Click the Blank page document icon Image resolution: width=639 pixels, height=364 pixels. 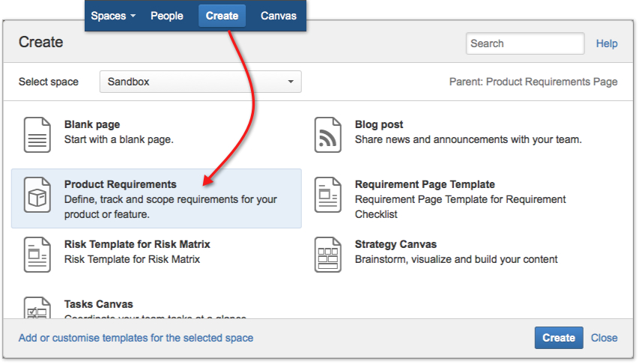[37, 135]
